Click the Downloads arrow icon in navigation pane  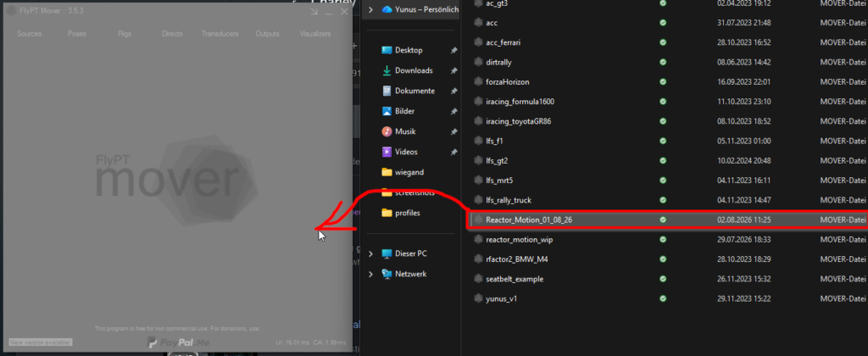click(x=387, y=71)
